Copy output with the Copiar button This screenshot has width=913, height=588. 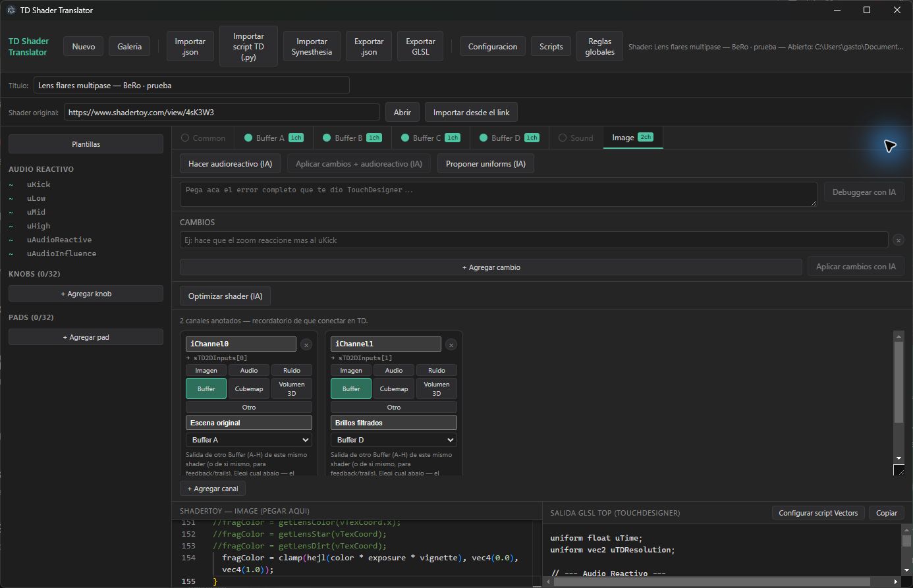point(887,513)
